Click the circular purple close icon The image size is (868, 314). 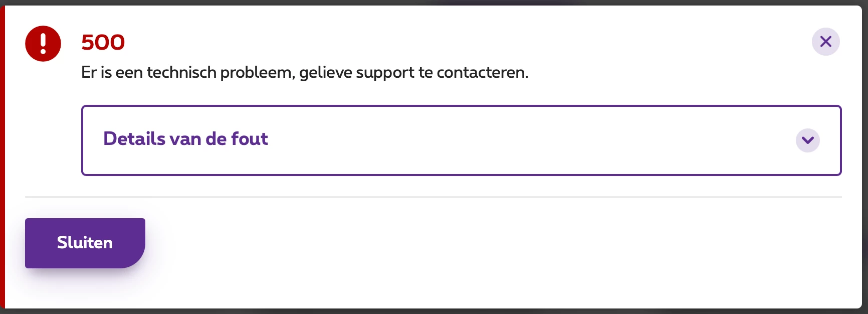coord(825,42)
